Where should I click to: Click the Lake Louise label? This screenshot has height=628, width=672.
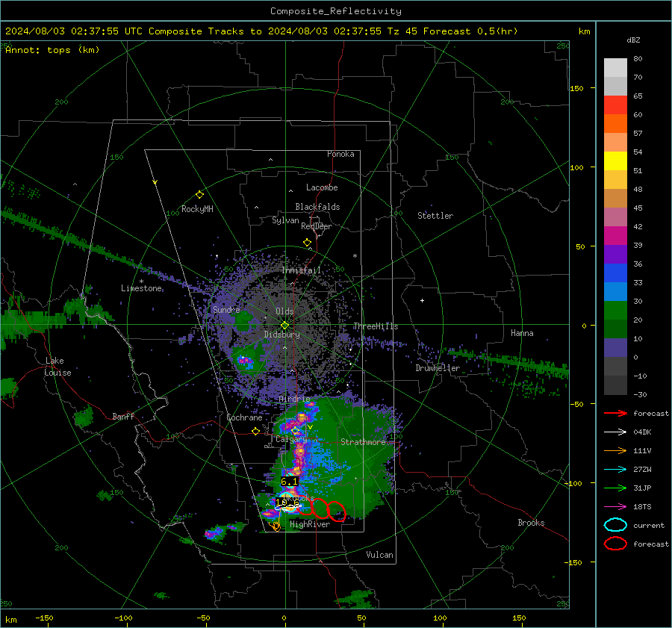pos(58,367)
